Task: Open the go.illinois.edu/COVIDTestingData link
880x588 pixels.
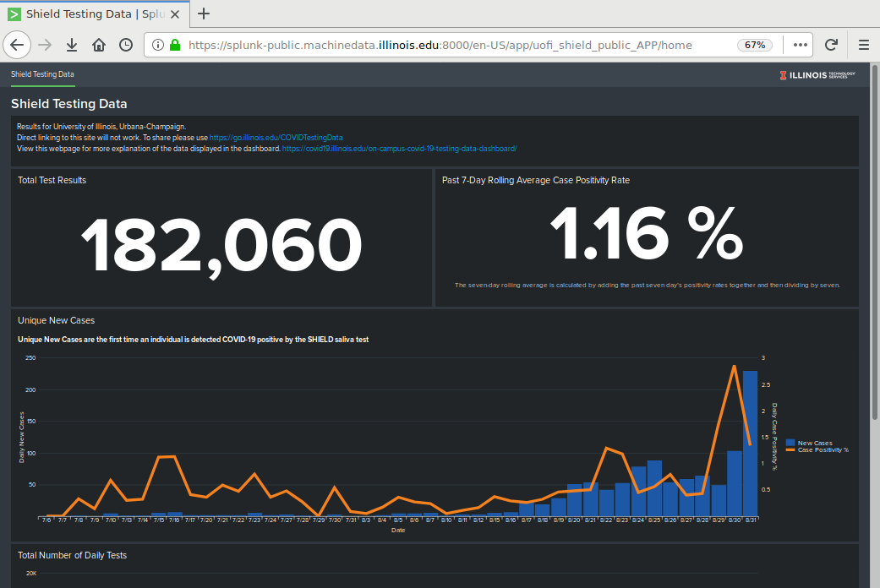Action: pos(276,137)
